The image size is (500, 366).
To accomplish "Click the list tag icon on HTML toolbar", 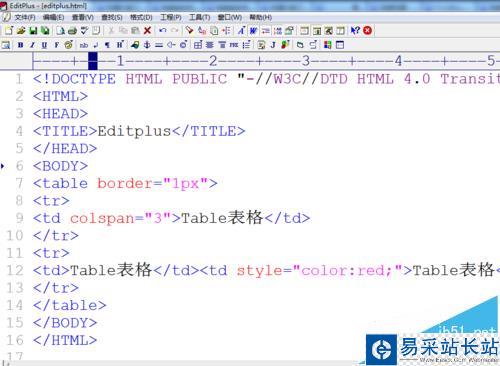I will 246,45.
